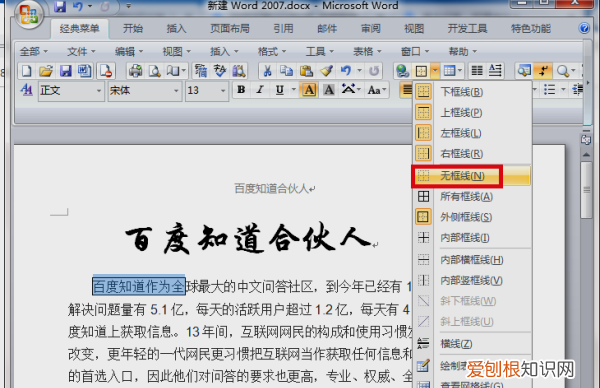Image resolution: width=600 pixels, height=388 pixels.
Task: Click save icon in quick access bar
Action: click(x=60, y=6)
